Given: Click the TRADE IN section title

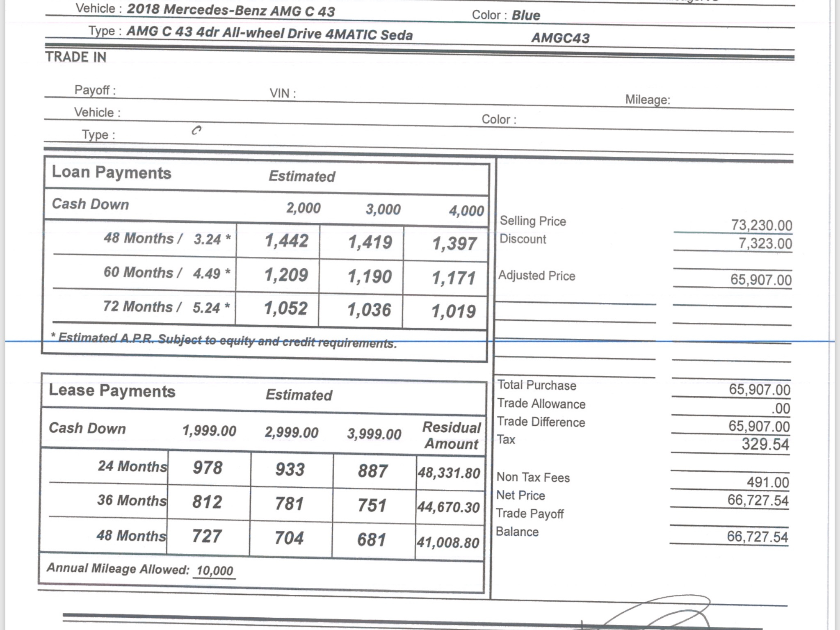Looking at the screenshot, I should [76, 57].
